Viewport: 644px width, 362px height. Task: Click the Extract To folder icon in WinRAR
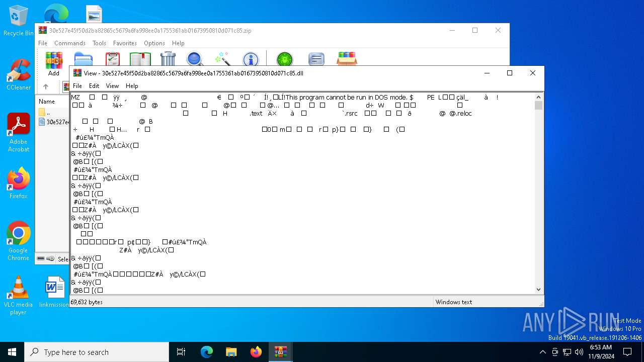[x=84, y=59]
